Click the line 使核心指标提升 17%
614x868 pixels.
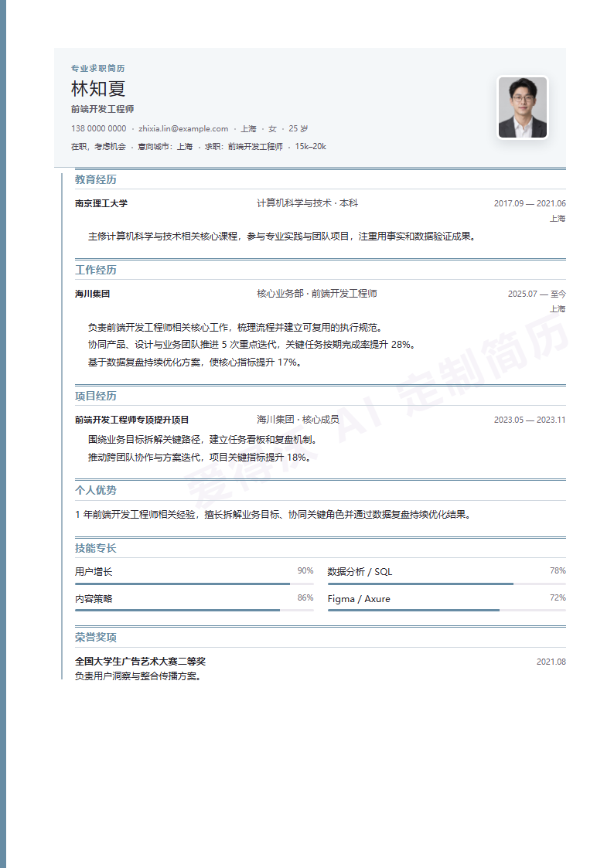[195, 362]
